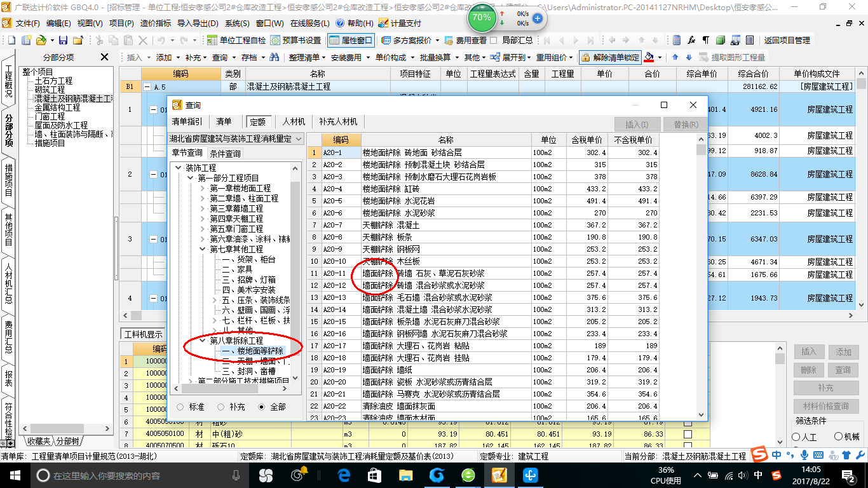Click the 补充 button in right panel
868x488 pixels.
(x=825, y=388)
